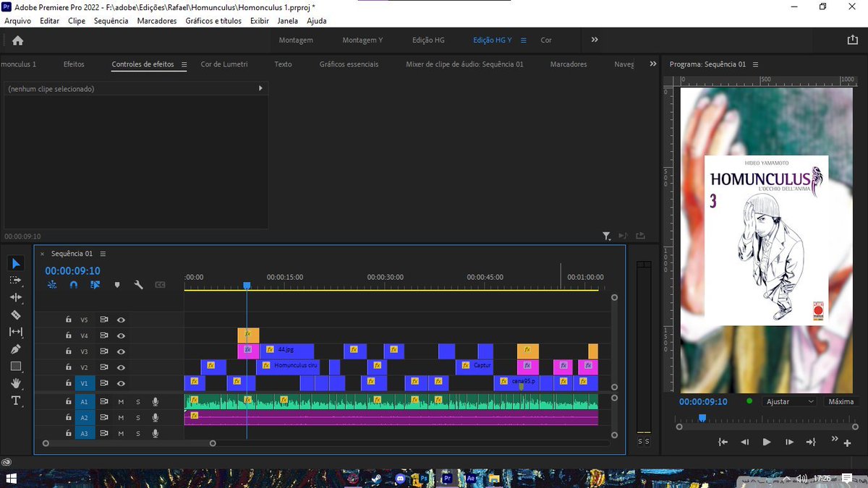
Task: Select the Selection arrow tool
Action: [17, 264]
